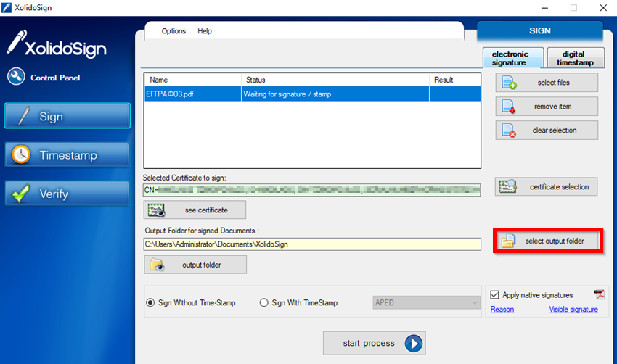Click the SIGN header tab
The height and width of the screenshot is (364, 617).
pos(540,30)
